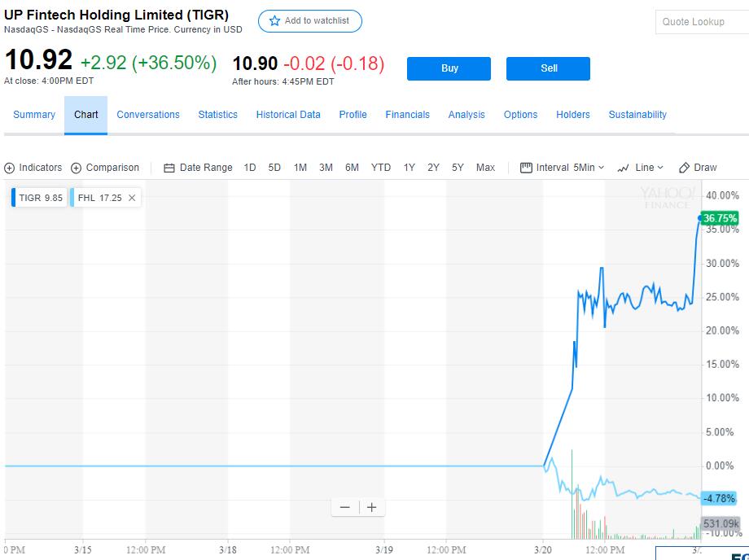Click the UP Fintech Holding Limited (TIGR) title
Image resolution: width=749 pixels, height=560 pixels.
(116, 15)
